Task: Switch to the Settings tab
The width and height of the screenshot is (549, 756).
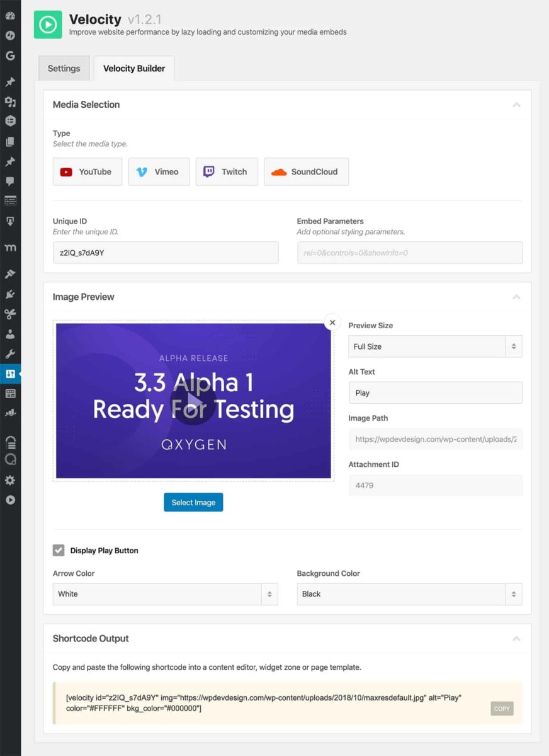Action: point(64,69)
